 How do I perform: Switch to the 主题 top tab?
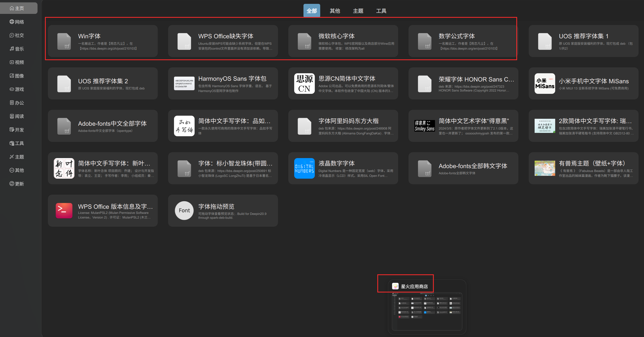tap(358, 11)
